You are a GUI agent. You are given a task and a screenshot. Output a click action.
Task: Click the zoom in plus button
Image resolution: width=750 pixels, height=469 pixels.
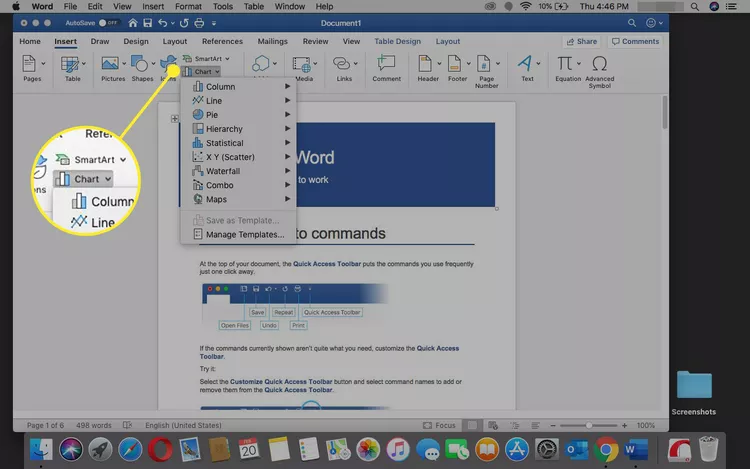[624, 425]
